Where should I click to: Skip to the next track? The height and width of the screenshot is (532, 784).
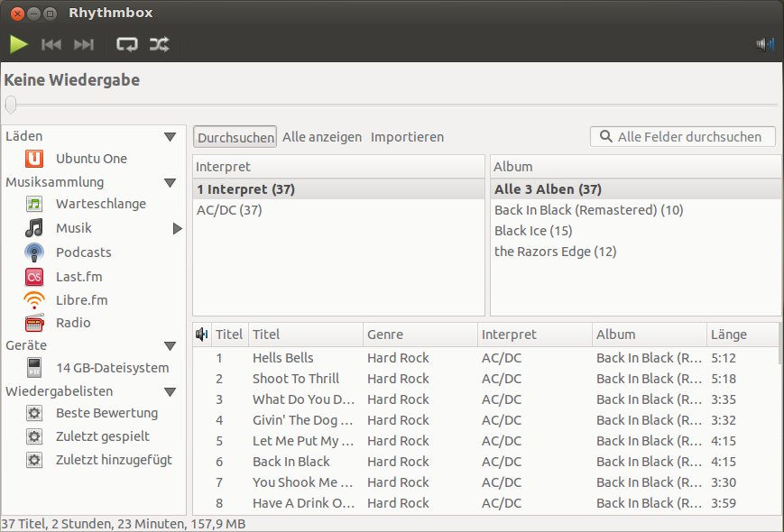click(84, 45)
